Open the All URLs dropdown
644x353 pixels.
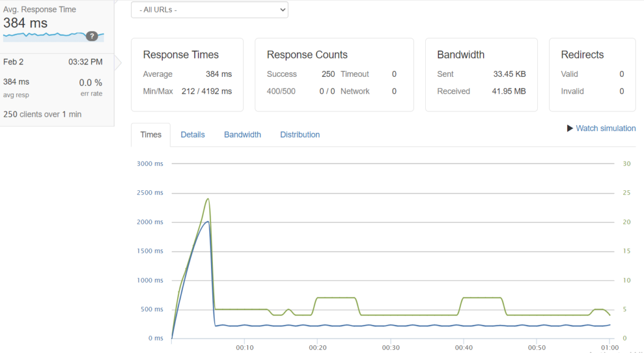click(209, 10)
